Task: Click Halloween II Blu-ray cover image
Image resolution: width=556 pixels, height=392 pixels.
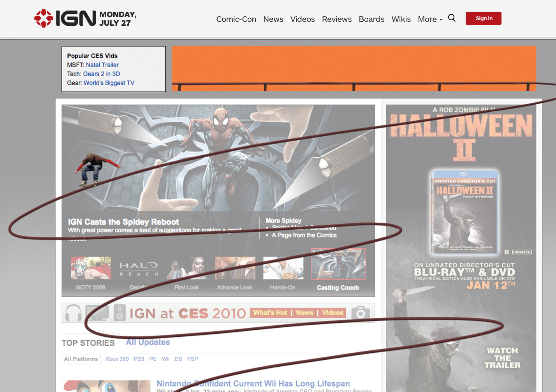Action: 465,212
